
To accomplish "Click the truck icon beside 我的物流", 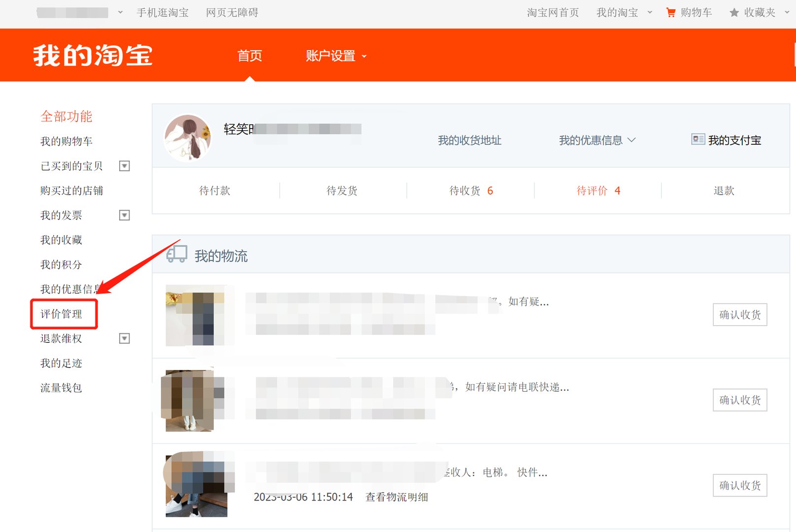I will [177, 254].
